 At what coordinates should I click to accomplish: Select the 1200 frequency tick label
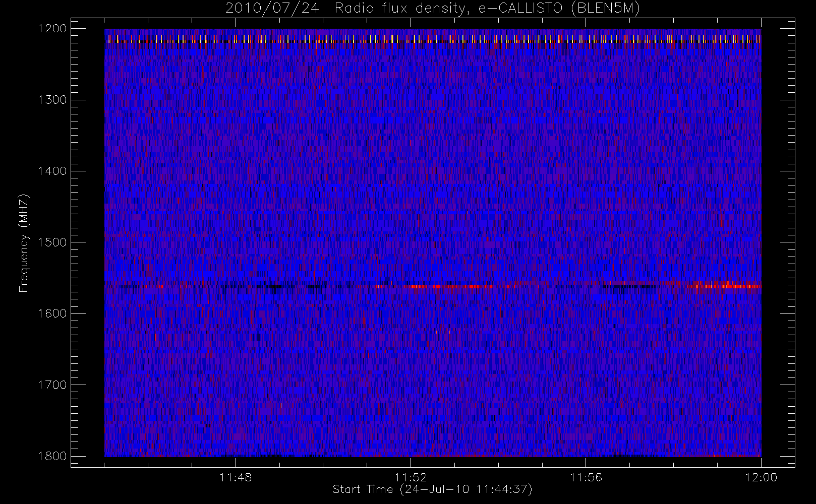tap(52, 29)
